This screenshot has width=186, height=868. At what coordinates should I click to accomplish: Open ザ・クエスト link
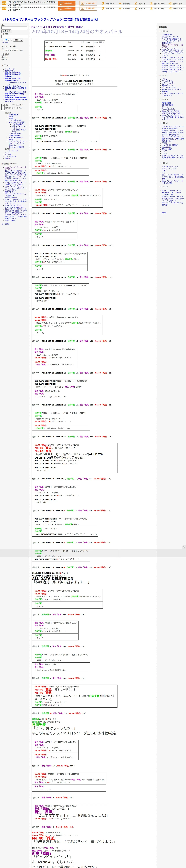(13, 151)
